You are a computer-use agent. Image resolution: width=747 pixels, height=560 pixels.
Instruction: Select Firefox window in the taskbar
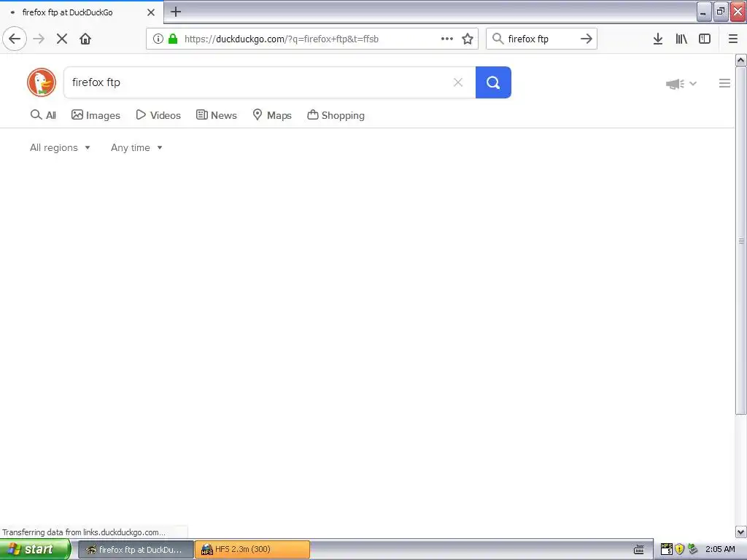[x=135, y=550]
